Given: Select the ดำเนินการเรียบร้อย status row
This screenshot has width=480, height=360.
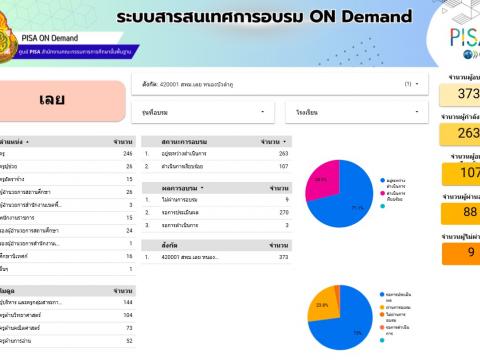Looking at the screenshot, I should [x=217, y=166].
